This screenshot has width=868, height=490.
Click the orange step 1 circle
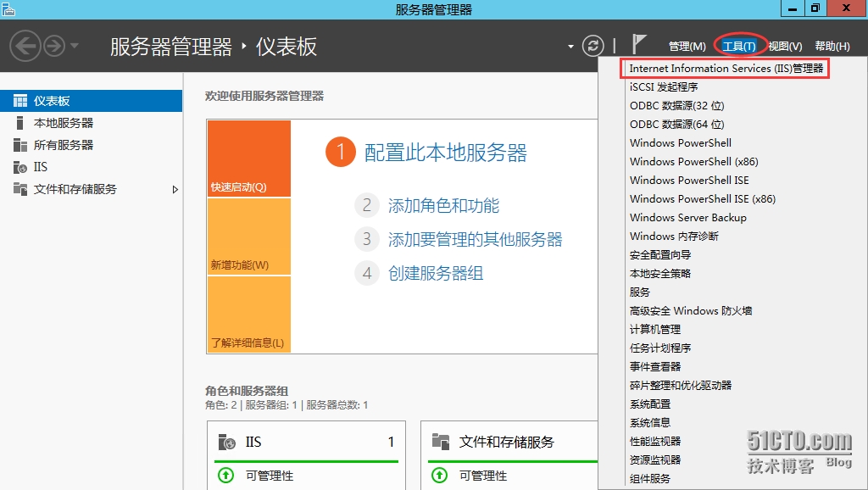[x=341, y=152]
